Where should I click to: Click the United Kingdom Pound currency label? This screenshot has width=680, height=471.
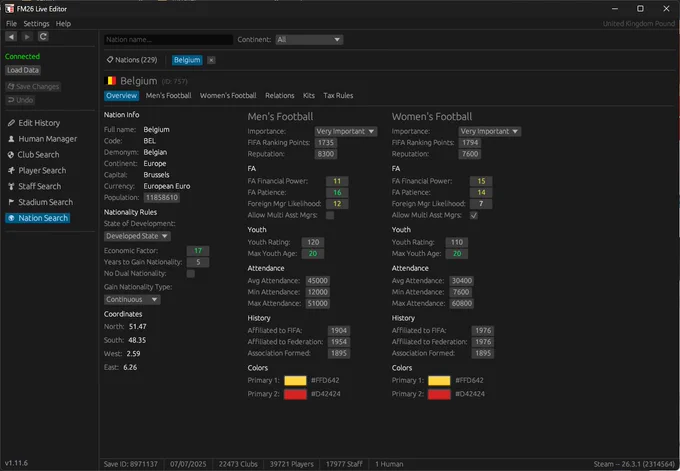click(638, 24)
